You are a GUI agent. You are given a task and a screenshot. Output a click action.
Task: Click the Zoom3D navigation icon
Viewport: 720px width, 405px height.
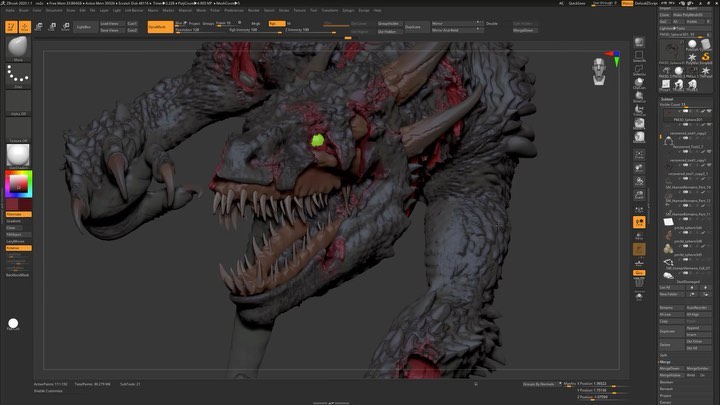(639, 195)
